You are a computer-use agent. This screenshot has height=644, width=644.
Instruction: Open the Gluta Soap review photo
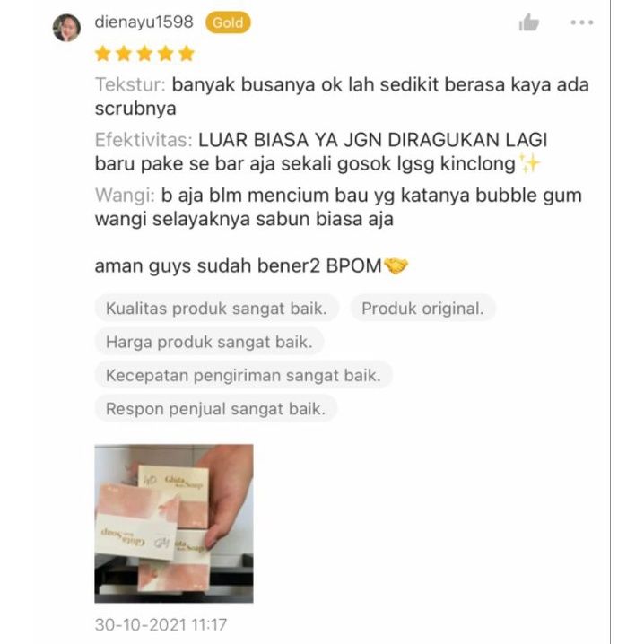click(x=174, y=524)
